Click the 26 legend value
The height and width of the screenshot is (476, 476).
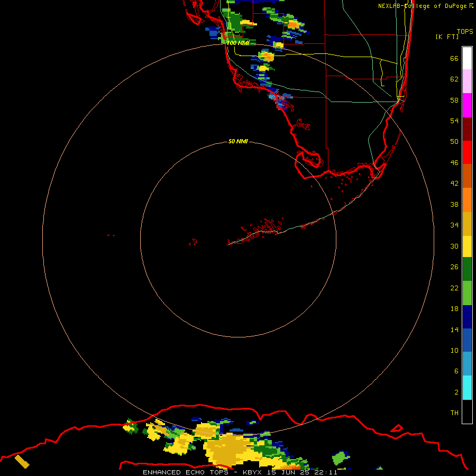(x=454, y=267)
